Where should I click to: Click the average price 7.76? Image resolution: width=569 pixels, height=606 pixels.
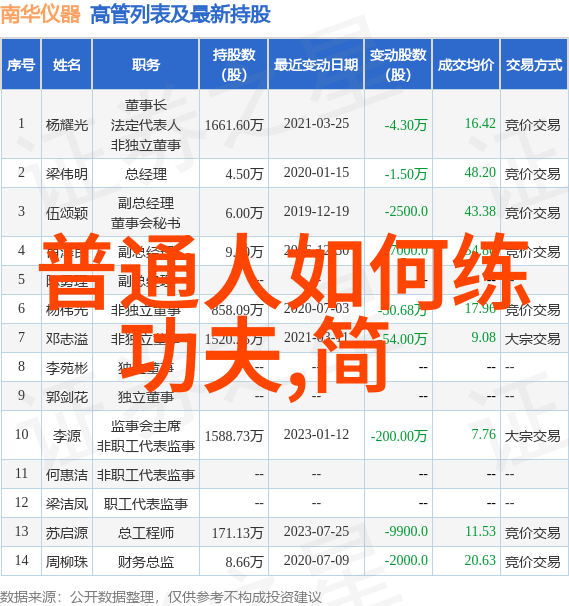[483, 434]
